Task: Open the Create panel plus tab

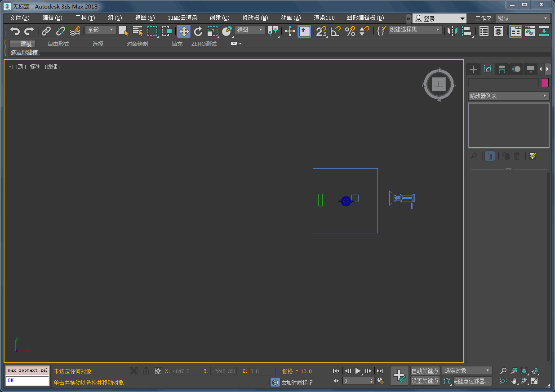Action: [x=473, y=69]
